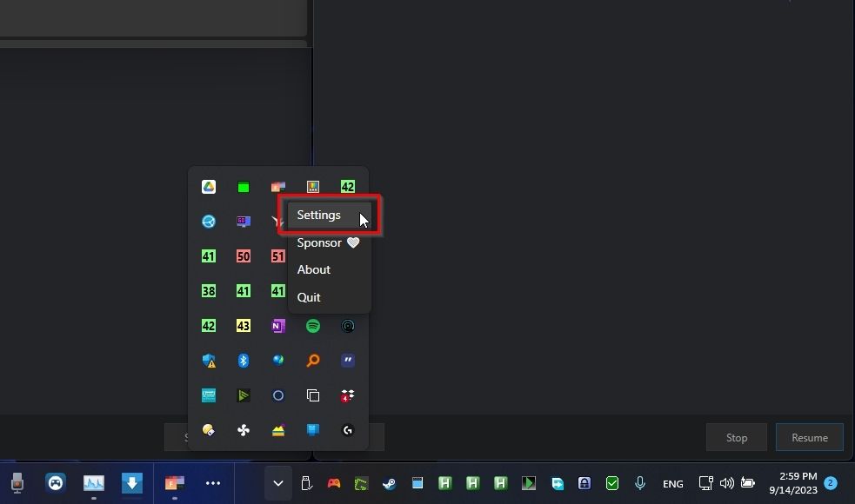
Task: Open the orange magnifier search tray icon
Action: (312, 360)
